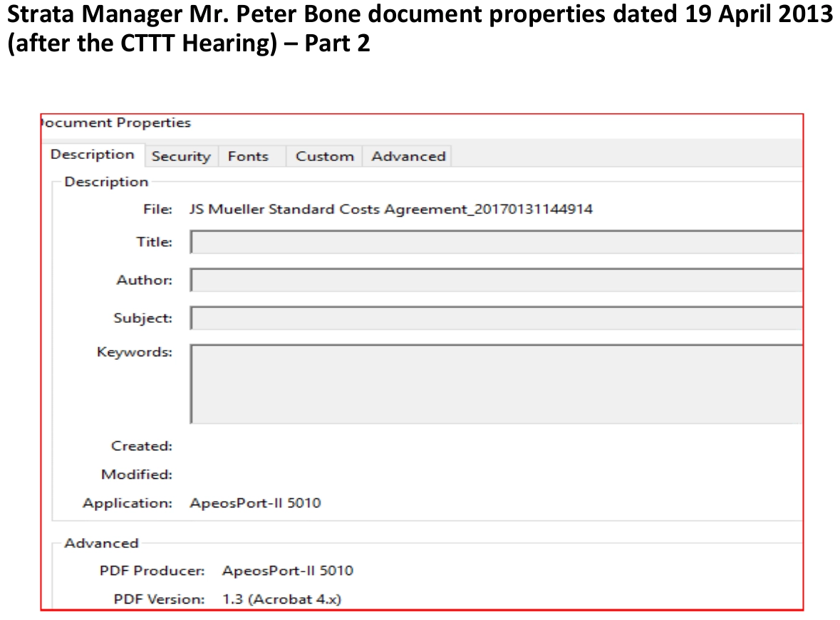The width and height of the screenshot is (840, 620).
Task: Click the Subject text box
Action: pos(496,318)
